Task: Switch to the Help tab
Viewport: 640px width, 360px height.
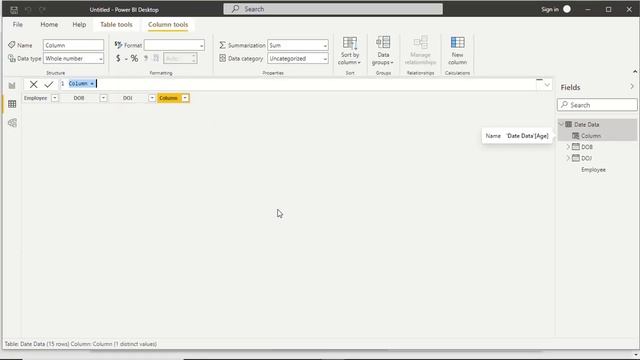Action: (79, 24)
